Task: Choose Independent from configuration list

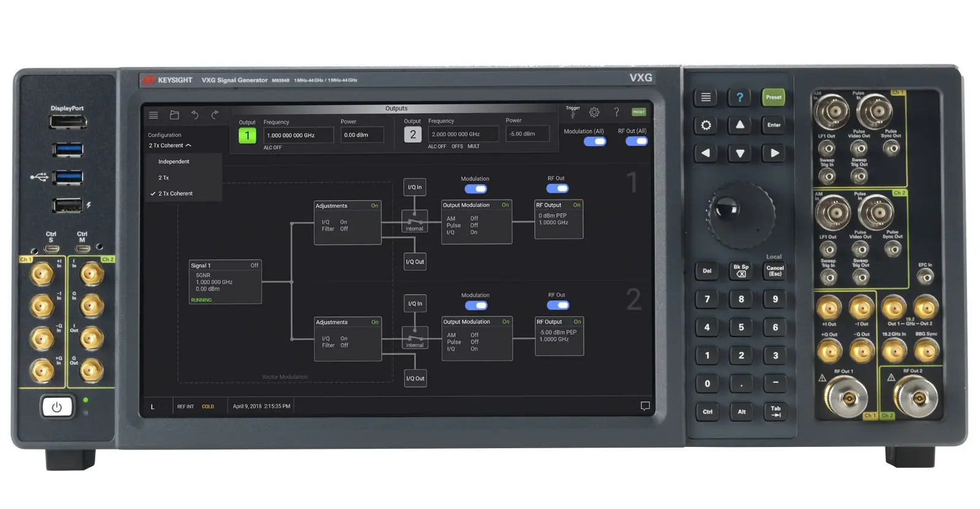Action: (x=174, y=161)
